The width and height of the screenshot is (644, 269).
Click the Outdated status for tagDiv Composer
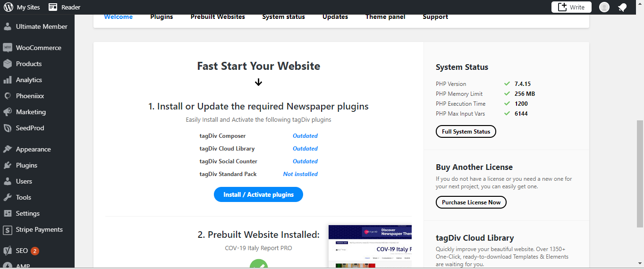(305, 136)
